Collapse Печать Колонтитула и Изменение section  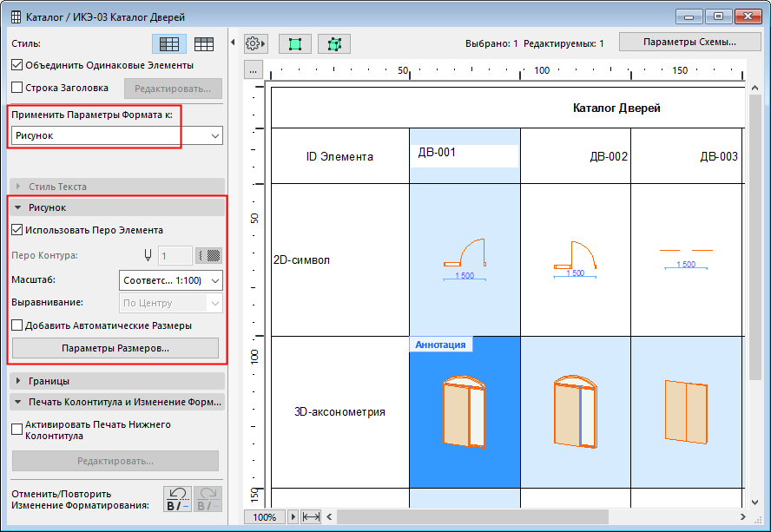117,402
